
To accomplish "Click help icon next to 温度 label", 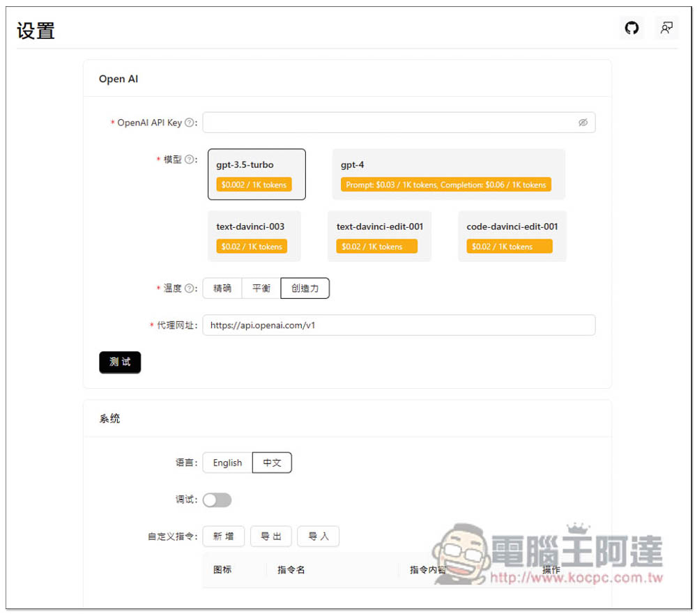I will (189, 288).
